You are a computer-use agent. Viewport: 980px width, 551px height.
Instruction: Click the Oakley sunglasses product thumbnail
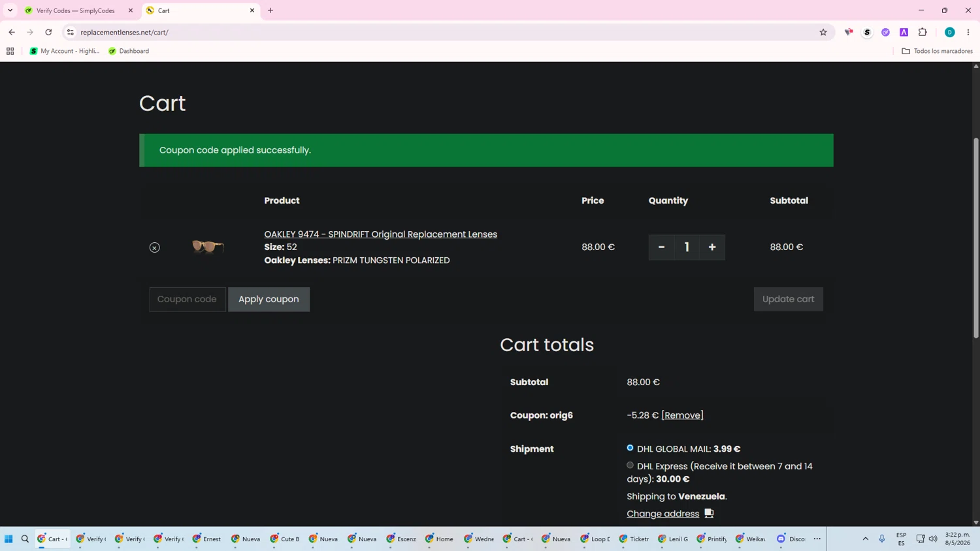pyautogui.click(x=208, y=246)
